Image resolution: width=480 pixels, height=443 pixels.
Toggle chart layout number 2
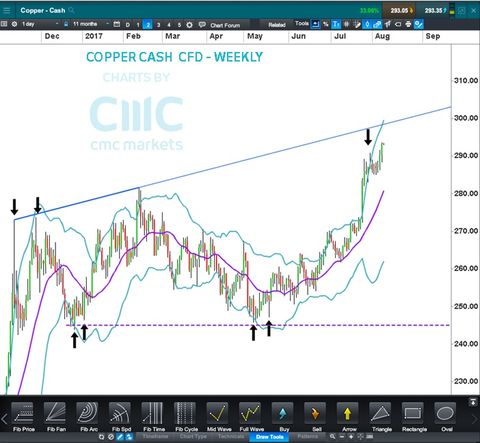(148, 25)
